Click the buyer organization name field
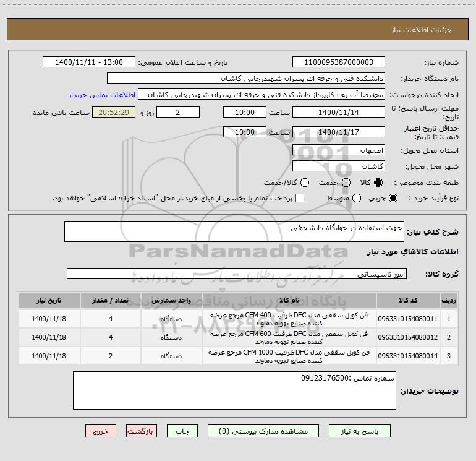The image size is (476, 461). click(246, 79)
